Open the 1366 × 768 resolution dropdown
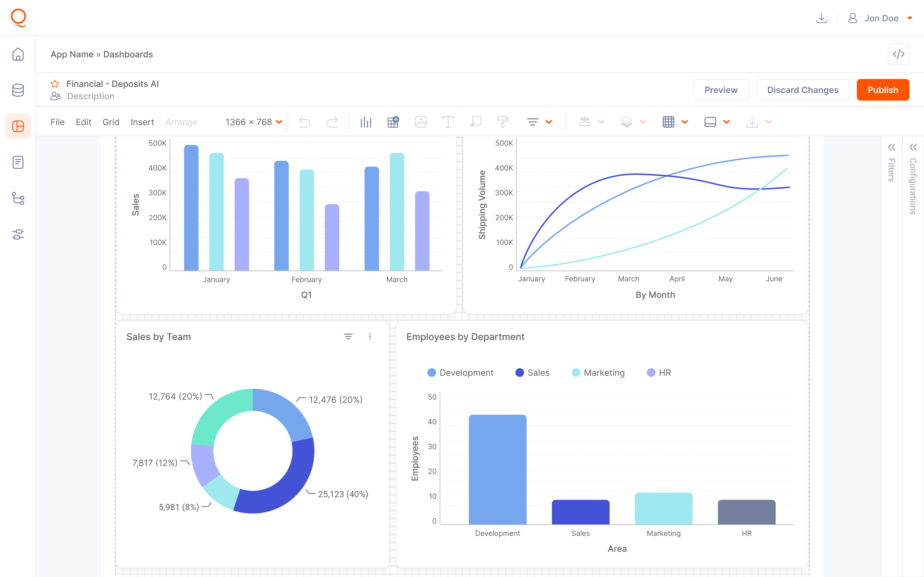Viewport: 924px width, 577px height. point(254,122)
